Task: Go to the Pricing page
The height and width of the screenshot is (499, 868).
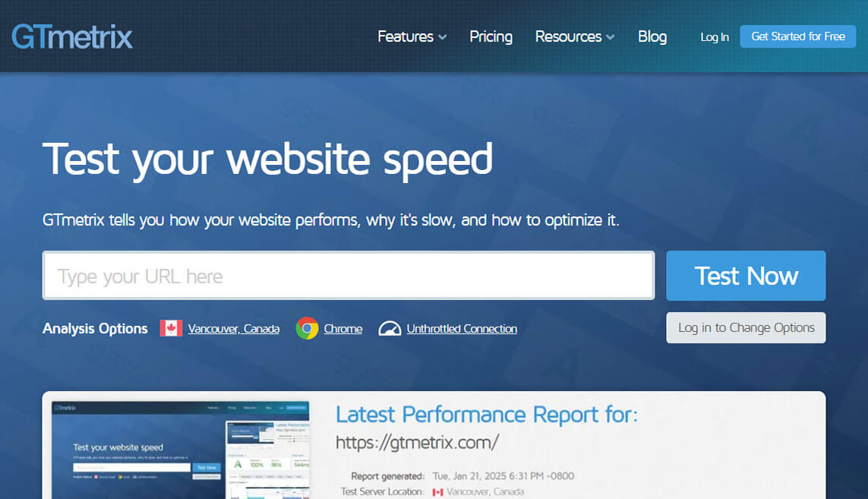Action: [491, 36]
